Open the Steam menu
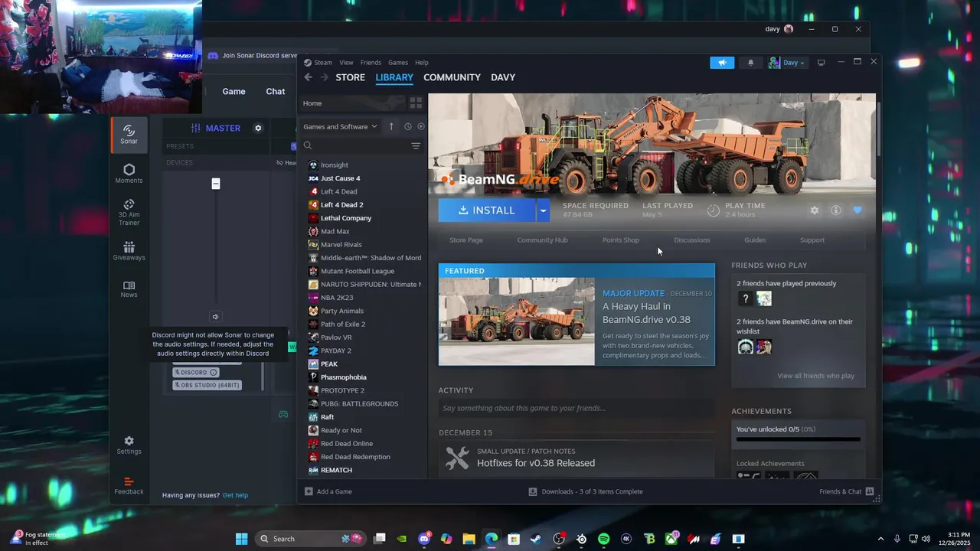 (323, 63)
